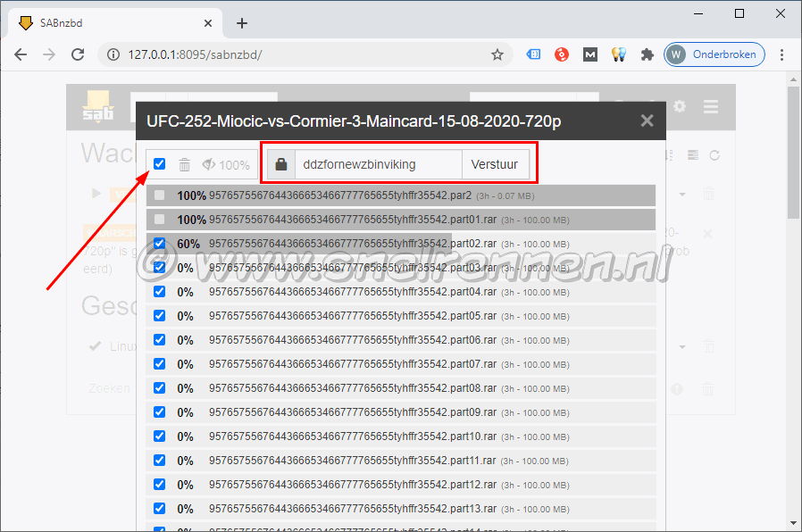Uncheck part09.rar file
Screen dimensions: 802x532
160,411
